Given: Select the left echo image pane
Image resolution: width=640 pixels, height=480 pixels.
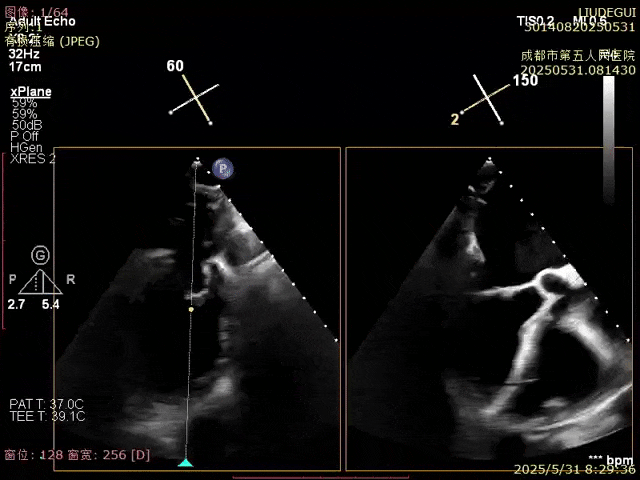Looking at the screenshot, I should (x=196, y=310).
